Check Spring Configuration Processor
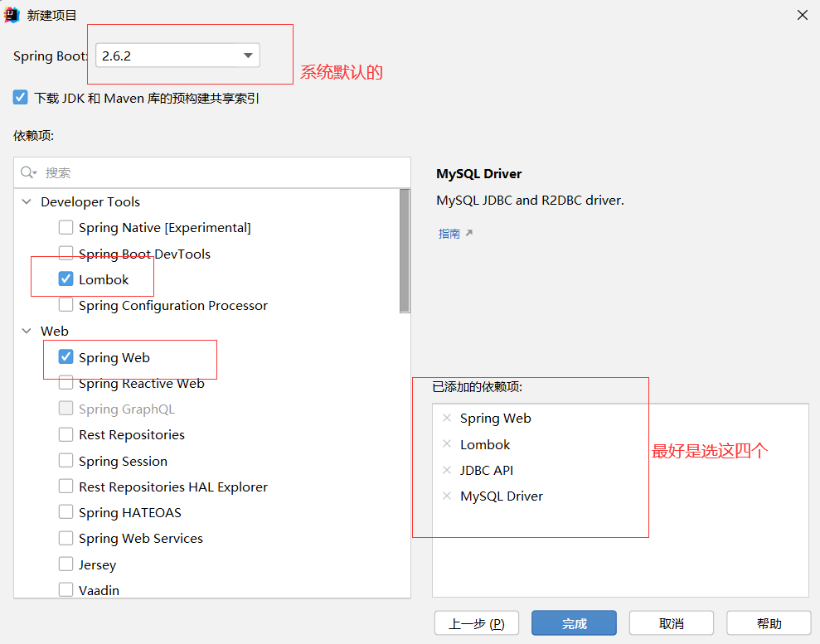 click(x=66, y=305)
